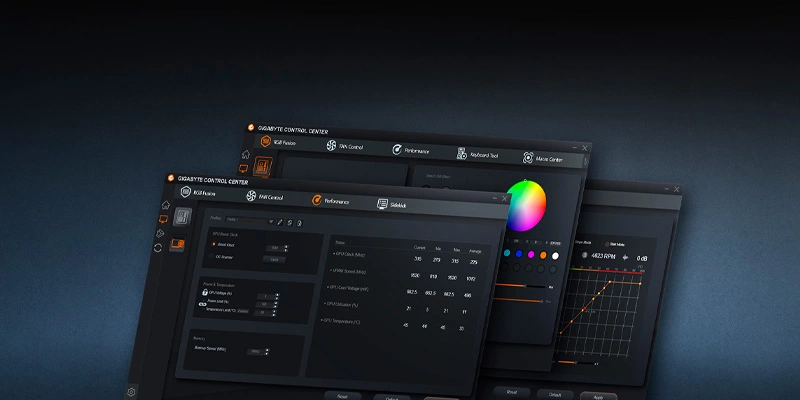This screenshot has width=800, height=400.
Task: Click GPU Clock (MHz) status row label
Action: (x=351, y=254)
